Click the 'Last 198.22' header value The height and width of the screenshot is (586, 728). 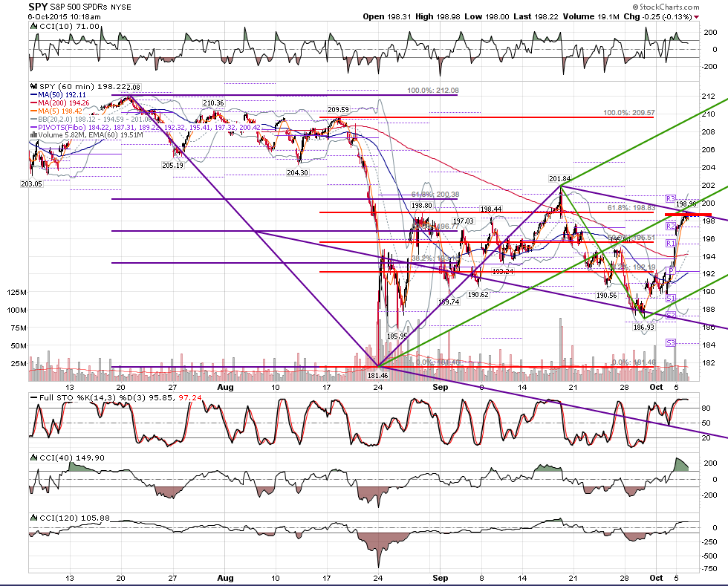(536, 16)
